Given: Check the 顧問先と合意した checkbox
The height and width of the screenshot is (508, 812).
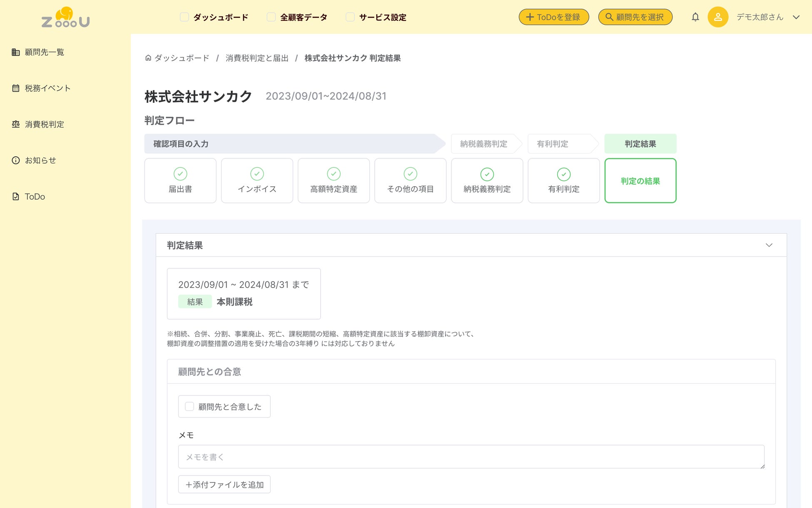Looking at the screenshot, I should coord(189,407).
